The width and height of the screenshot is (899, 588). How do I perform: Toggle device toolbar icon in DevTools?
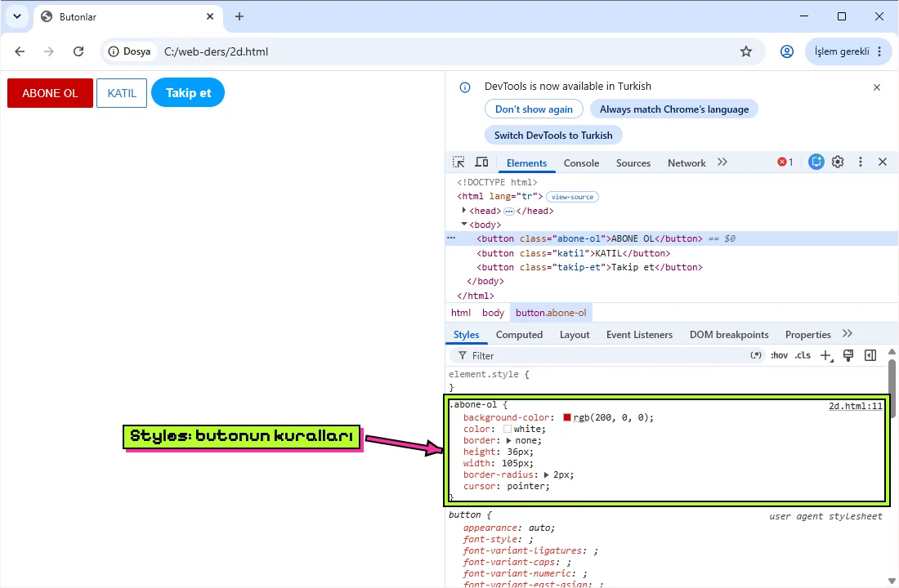tap(481, 163)
